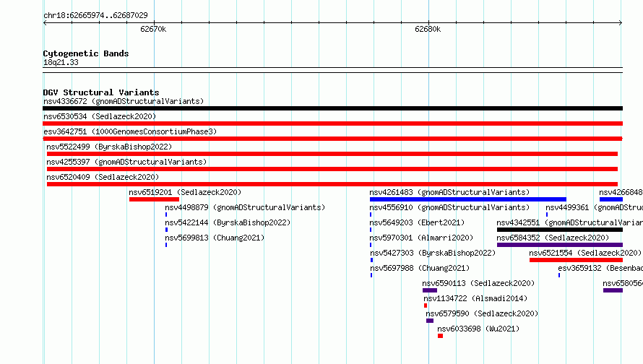Open nsv4255397 gnomADStructuralVariants label
This screenshot has height=364, width=643.
(x=126, y=162)
